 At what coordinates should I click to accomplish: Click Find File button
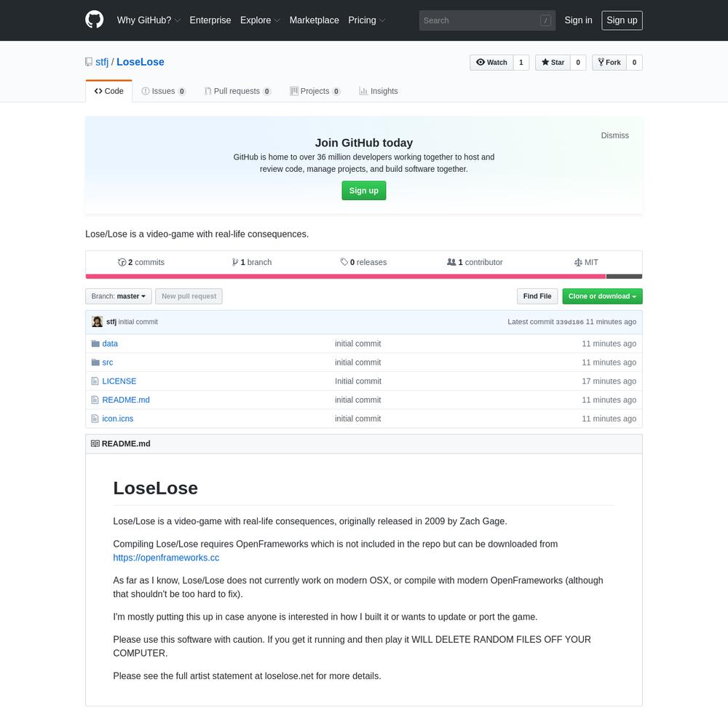click(537, 296)
